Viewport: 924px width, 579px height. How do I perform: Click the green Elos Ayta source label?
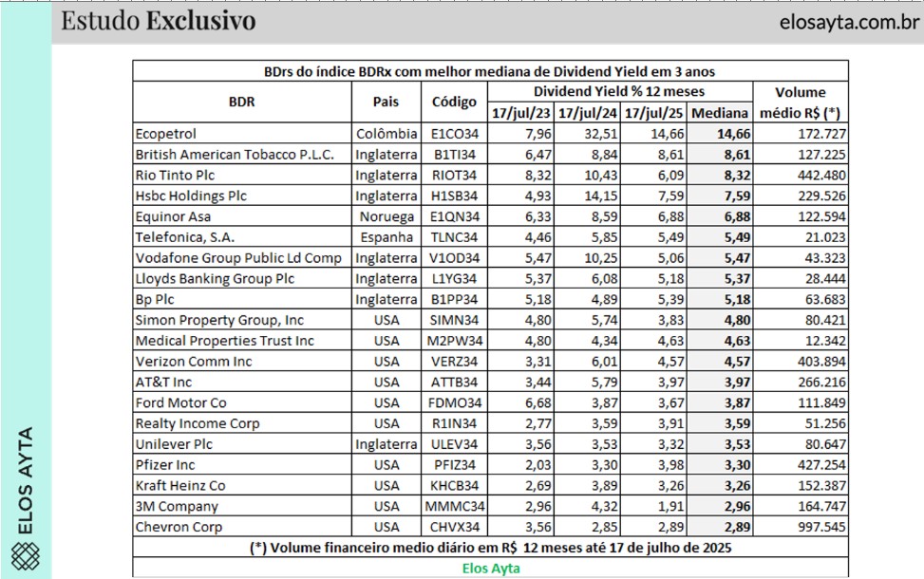pyautogui.click(x=491, y=569)
